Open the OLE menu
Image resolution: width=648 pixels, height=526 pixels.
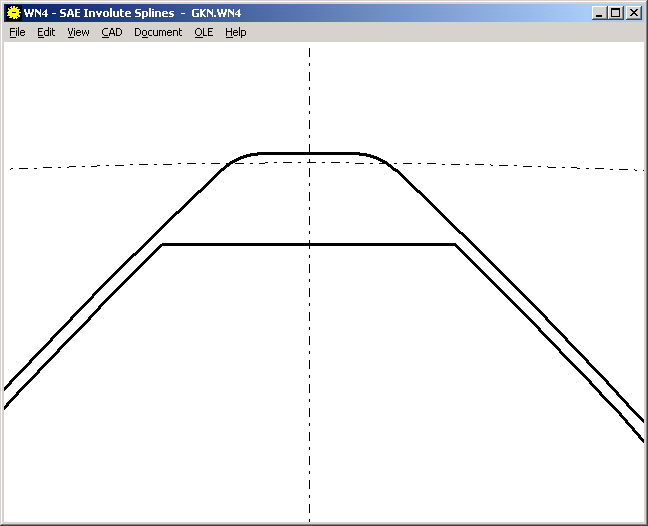click(204, 32)
